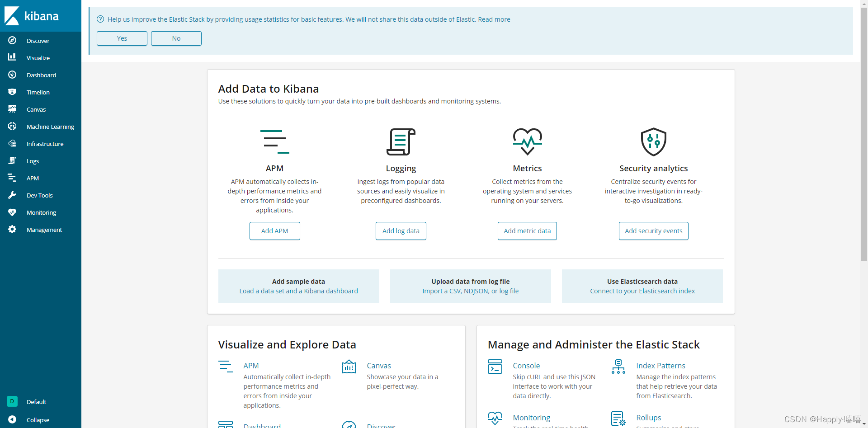Click the Upload data from log file heading
Screen dimensions: 868x428
coord(471,282)
